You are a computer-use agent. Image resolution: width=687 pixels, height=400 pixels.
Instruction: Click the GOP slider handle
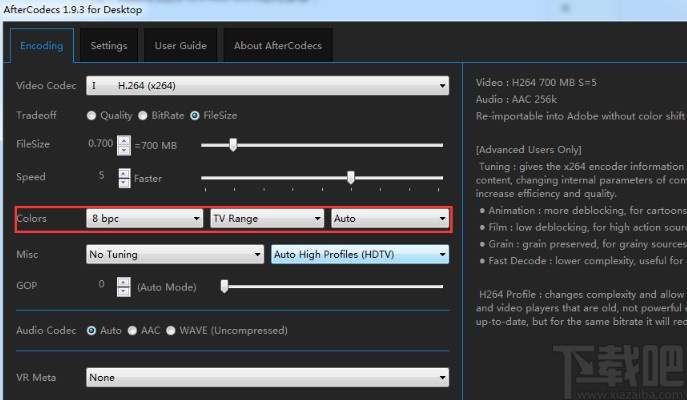click(x=224, y=287)
